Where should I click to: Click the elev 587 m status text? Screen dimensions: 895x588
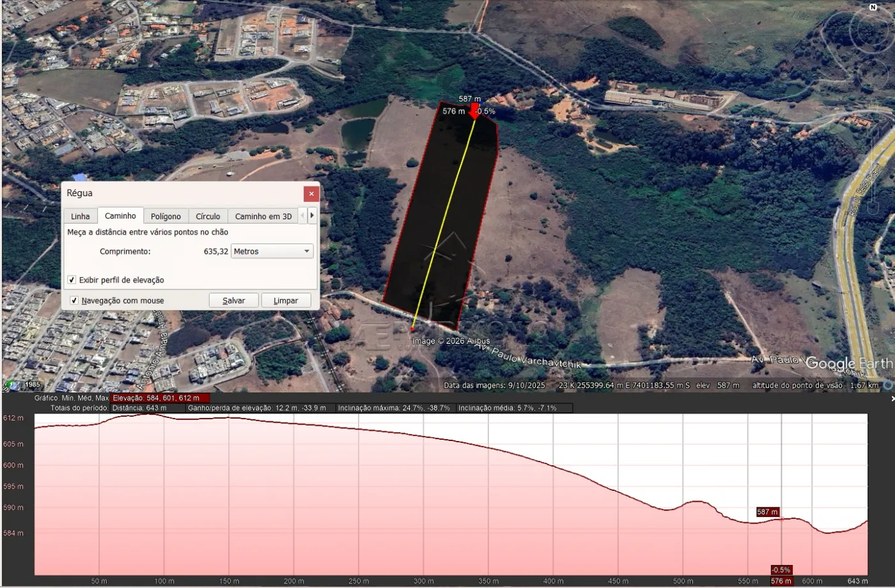point(718,385)
